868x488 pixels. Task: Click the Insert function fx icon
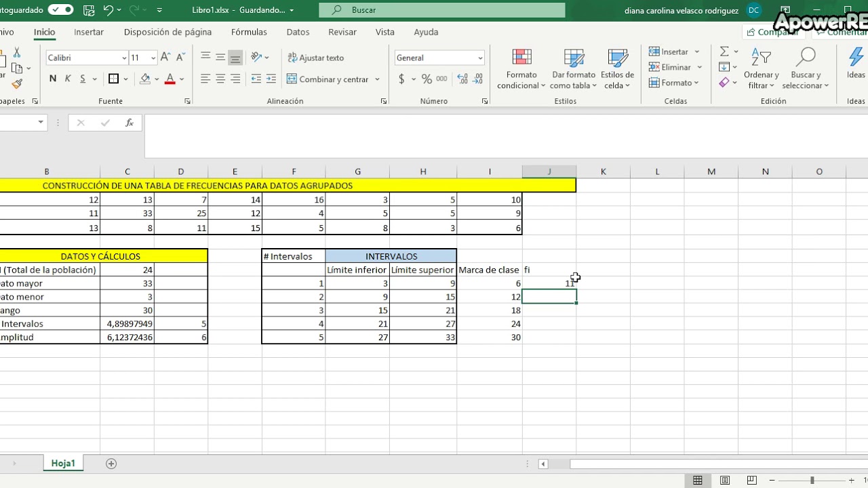tap(129, 123)
